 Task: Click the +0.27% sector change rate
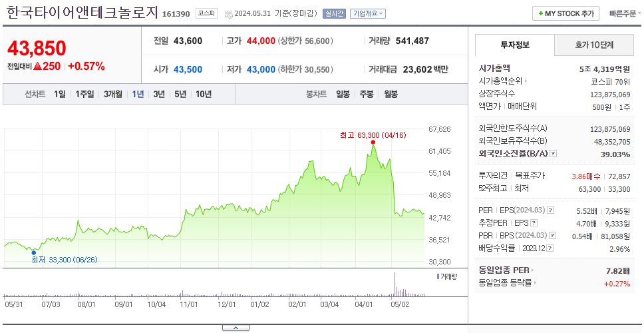coord(617,283)
